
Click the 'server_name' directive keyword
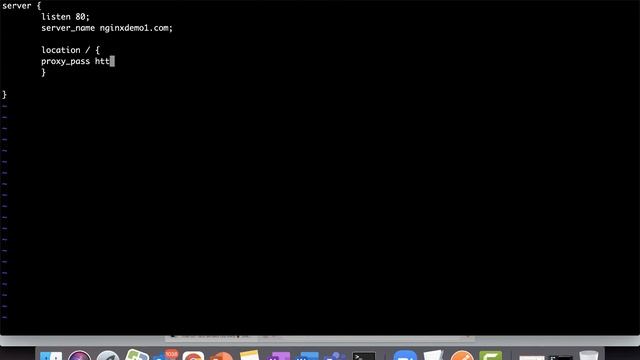coord(68,28)
